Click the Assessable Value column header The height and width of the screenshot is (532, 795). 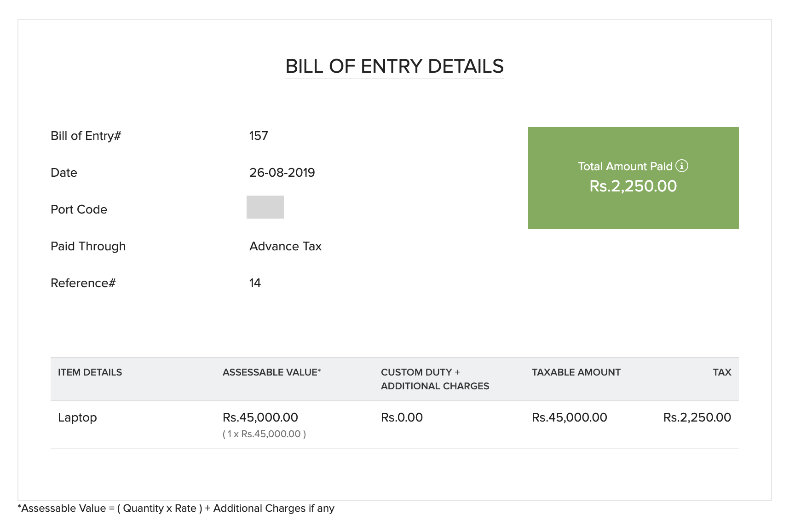point(271,372)
